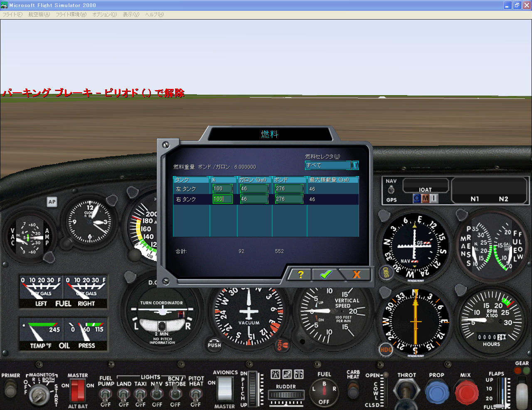
Task: Open the オプション (Options) menu
Action: click(104, 15)
